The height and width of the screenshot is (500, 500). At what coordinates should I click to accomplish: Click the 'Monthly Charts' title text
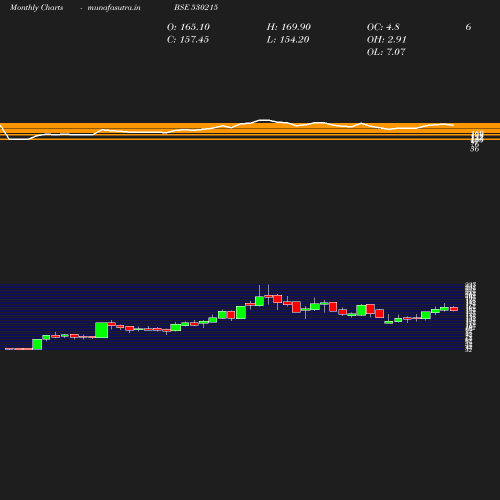tap(36, 7)
